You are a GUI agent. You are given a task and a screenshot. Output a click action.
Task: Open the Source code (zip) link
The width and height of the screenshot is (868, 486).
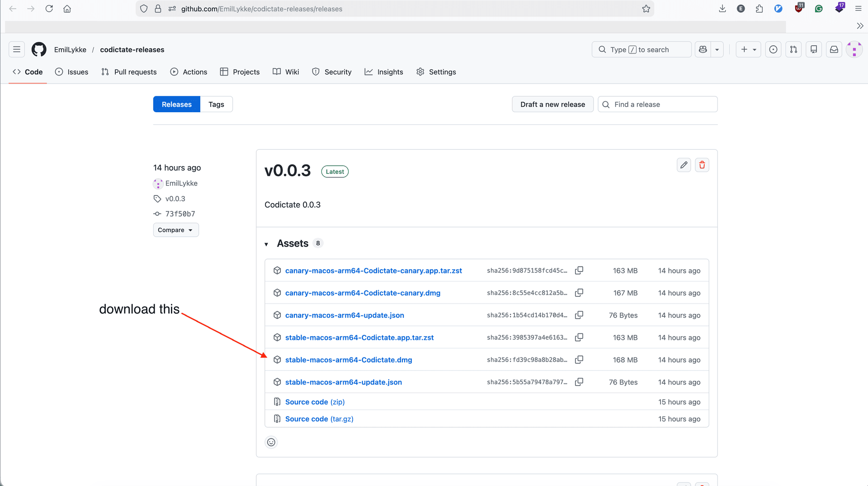pos(315,402)
